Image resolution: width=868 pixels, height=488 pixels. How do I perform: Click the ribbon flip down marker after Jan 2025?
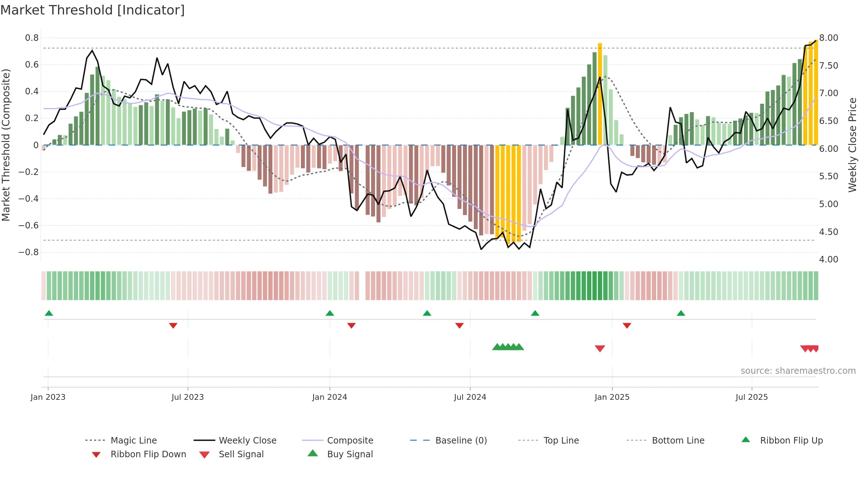tap(627, 326)
